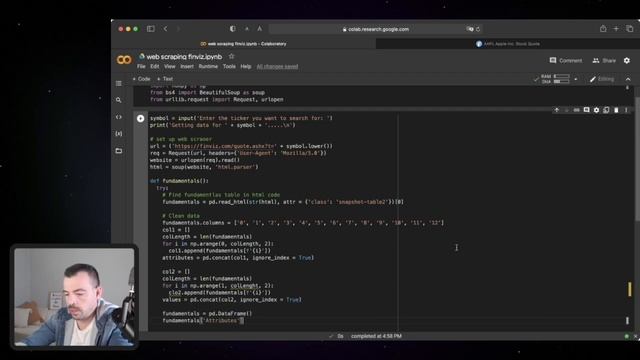Decrease text size with small A
This screenshot has height=360, width=640.
click(x=247, y=29)
